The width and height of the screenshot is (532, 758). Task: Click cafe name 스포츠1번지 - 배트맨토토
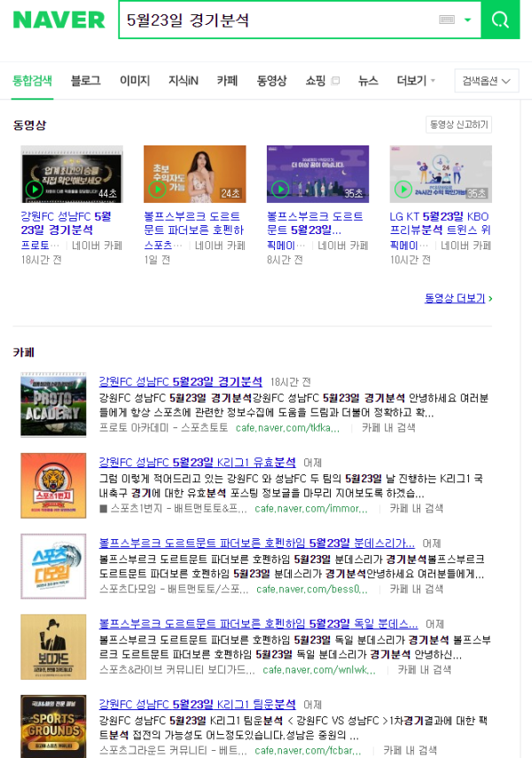coord(173,509)
